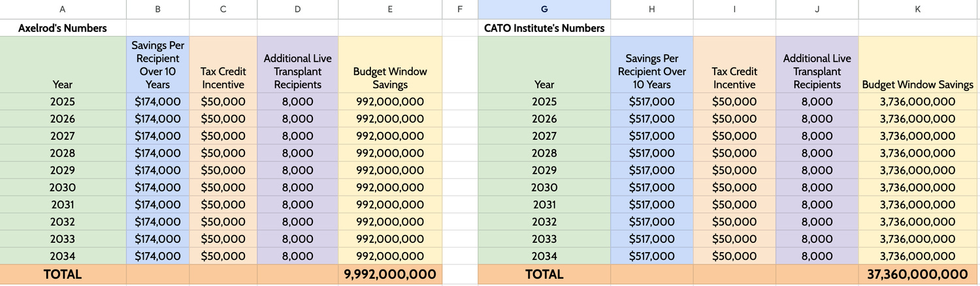
Task: Click $50,000 in column I 2033 row
Action: tap(734, 239)
